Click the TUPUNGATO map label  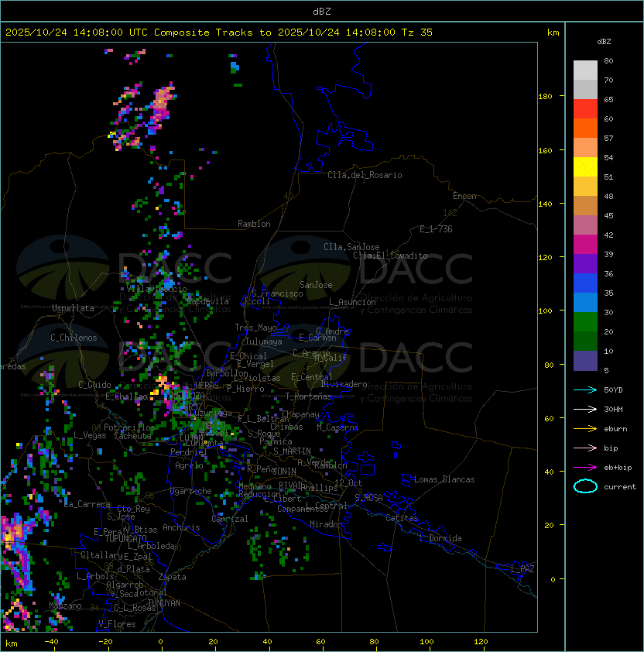(125, 538)
